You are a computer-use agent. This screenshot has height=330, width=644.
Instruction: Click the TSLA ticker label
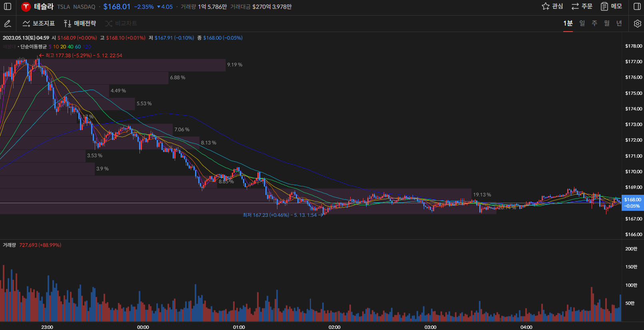(x=64, y=7)
